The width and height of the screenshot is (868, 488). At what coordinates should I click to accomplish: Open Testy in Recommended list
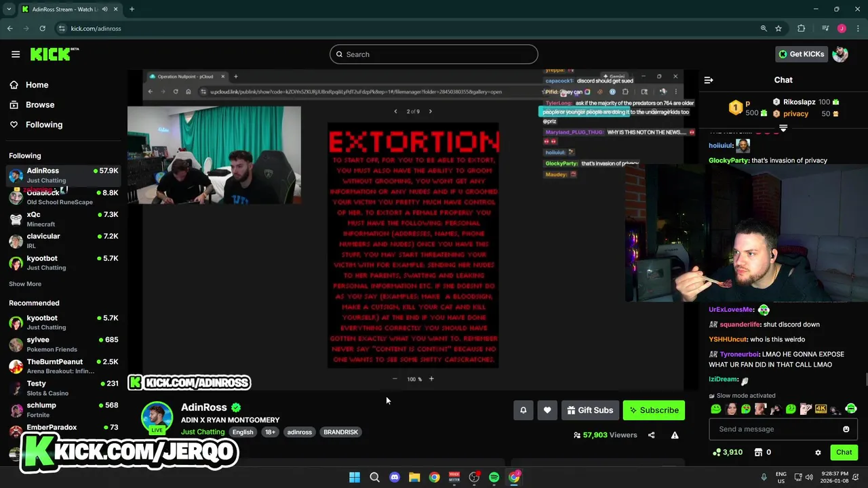pos(62,388)
